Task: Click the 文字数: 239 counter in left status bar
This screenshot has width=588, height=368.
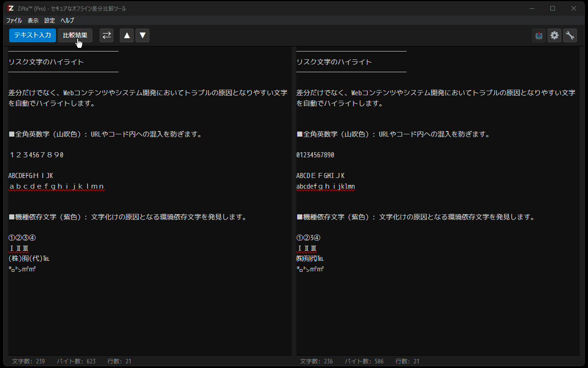Action: point(28,361)
